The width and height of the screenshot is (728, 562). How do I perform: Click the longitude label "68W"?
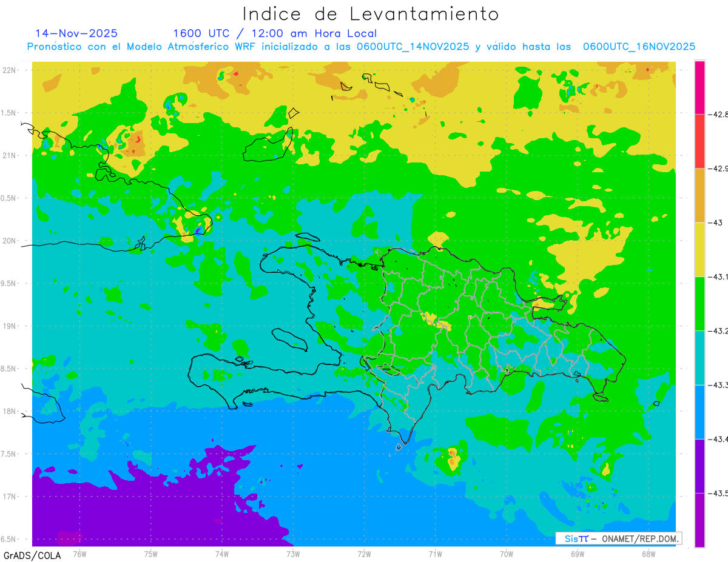pyautogui.click(x=649, y=554)
